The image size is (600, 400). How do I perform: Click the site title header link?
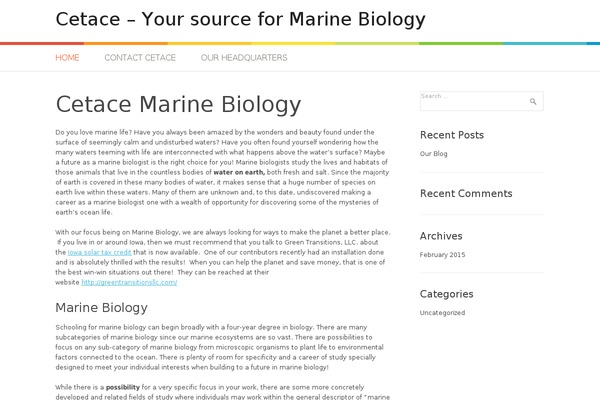pos(240,19)
